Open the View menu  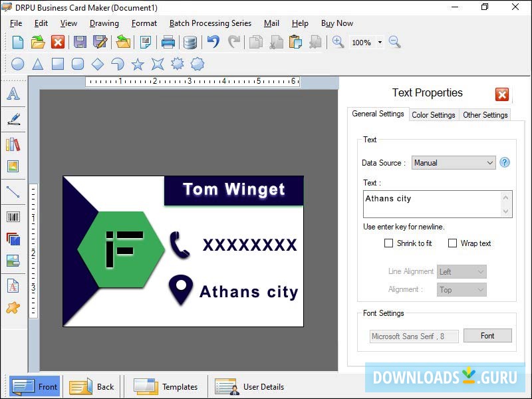click(x=68, y=23)
